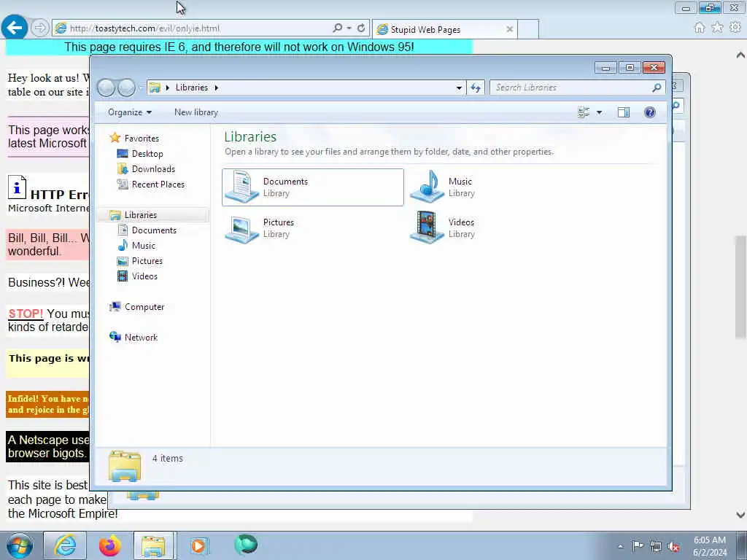Click Libraries in the Explorer breadcrumb
Screen dimensions: 747x560
point(192,87)
